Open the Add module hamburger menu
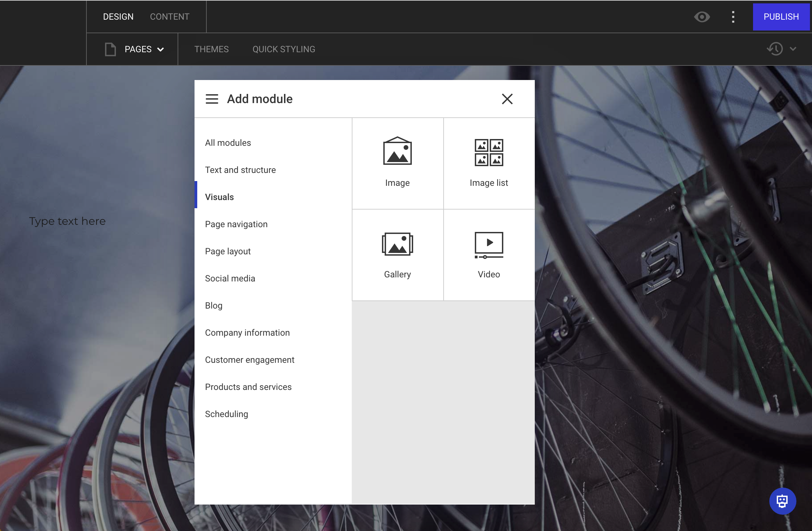The image size is (812, 531). (x=211, y=99)
